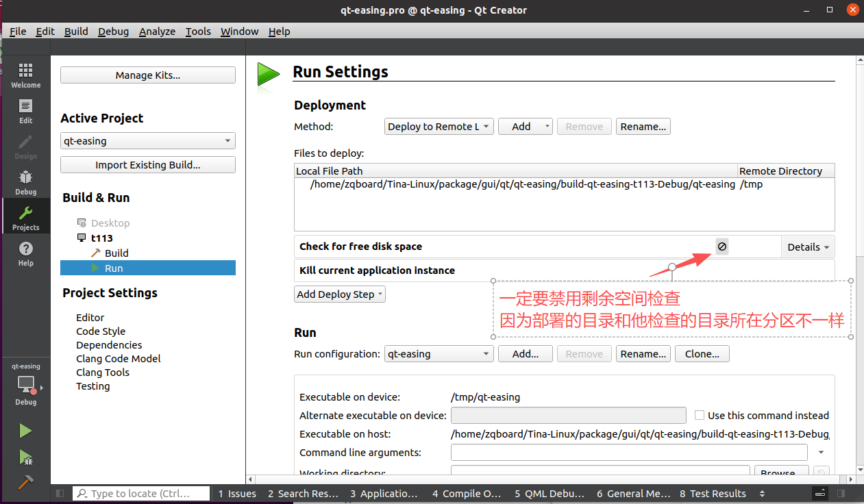Expand Details of disk space check
The width and height of the screenshot is (864, 504).
(808, 247)
